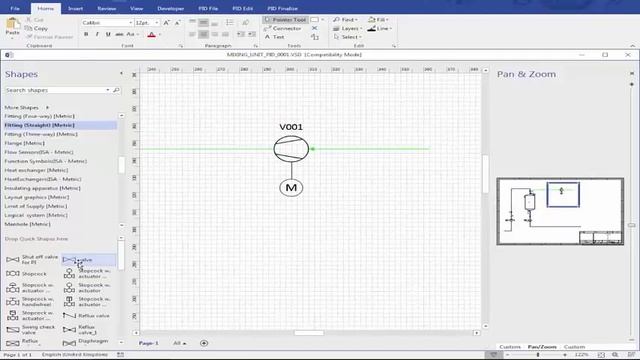Decrease the font size
640x360 pixels.
coord(178,23)
